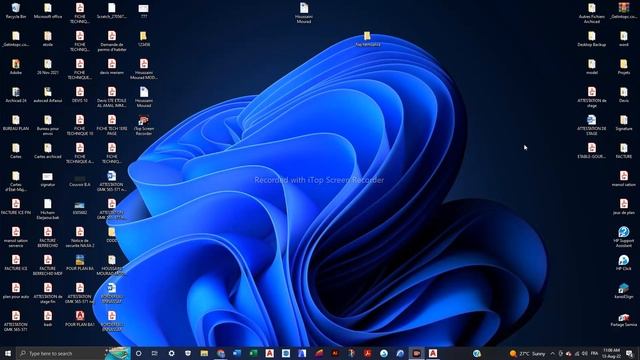640x360 pixels.
Task: Select the signatur image file
Action: (48, 179)
